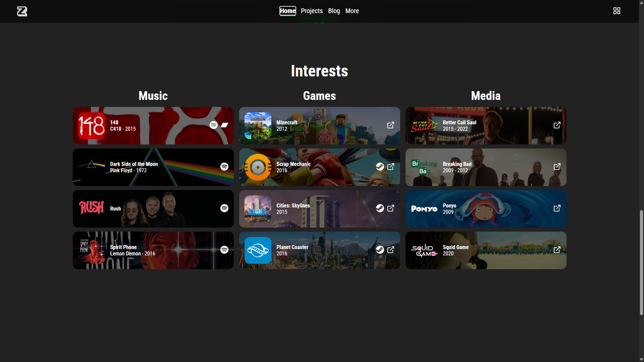
Task: Open external link for Breaking Bad
Action: click(x=557, y=167)
